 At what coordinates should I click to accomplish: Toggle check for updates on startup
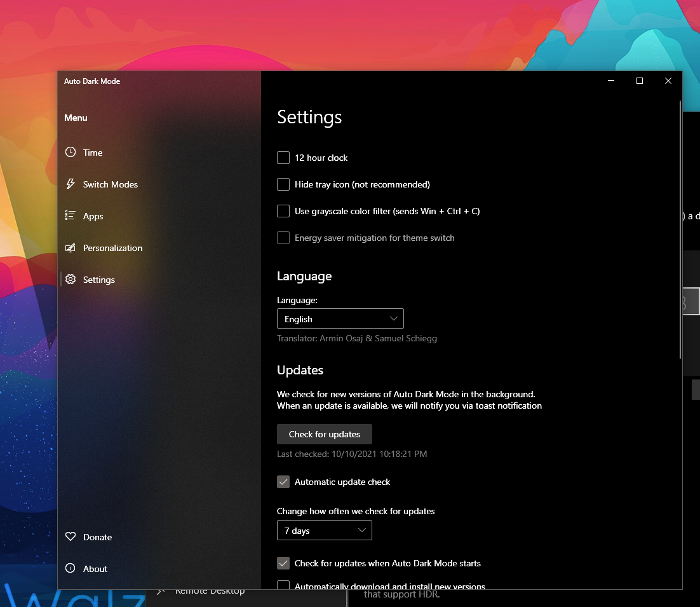[x=283, y=563]
